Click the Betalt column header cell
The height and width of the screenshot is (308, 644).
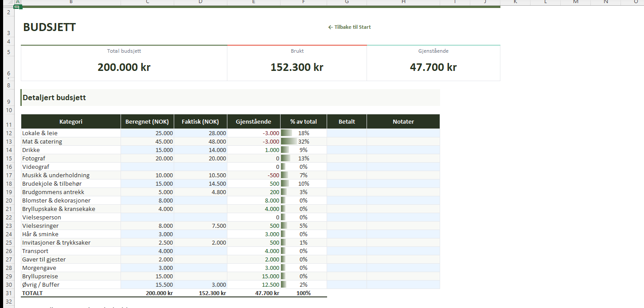click(x=347, y=121)
